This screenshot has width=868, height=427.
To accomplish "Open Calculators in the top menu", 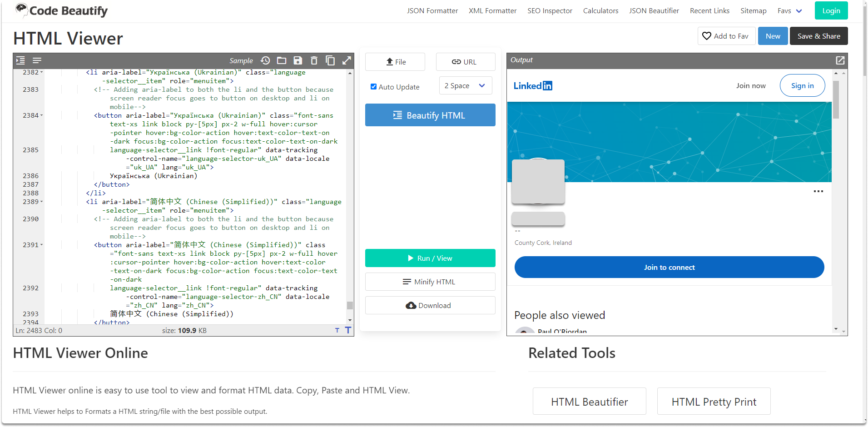I will point(601,11).
